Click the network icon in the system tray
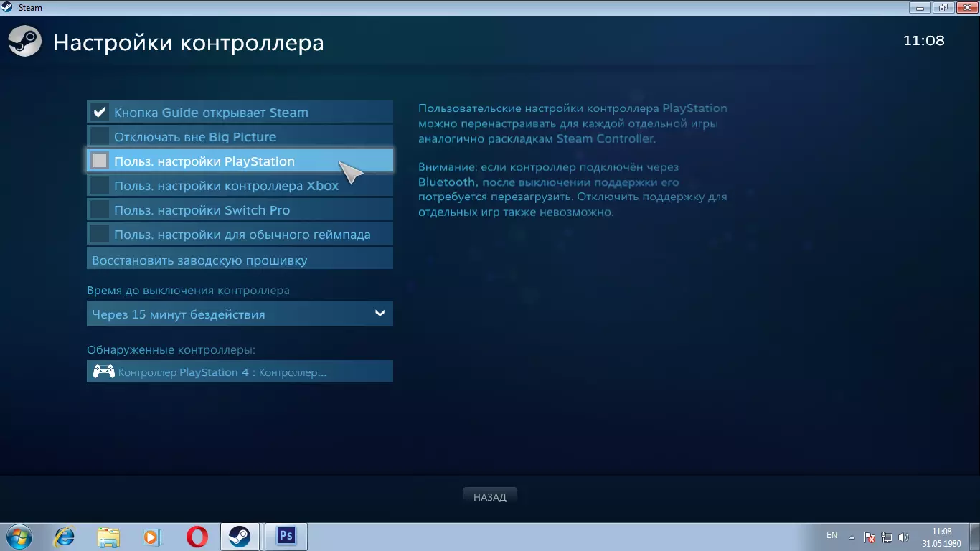 pos(887,537)
